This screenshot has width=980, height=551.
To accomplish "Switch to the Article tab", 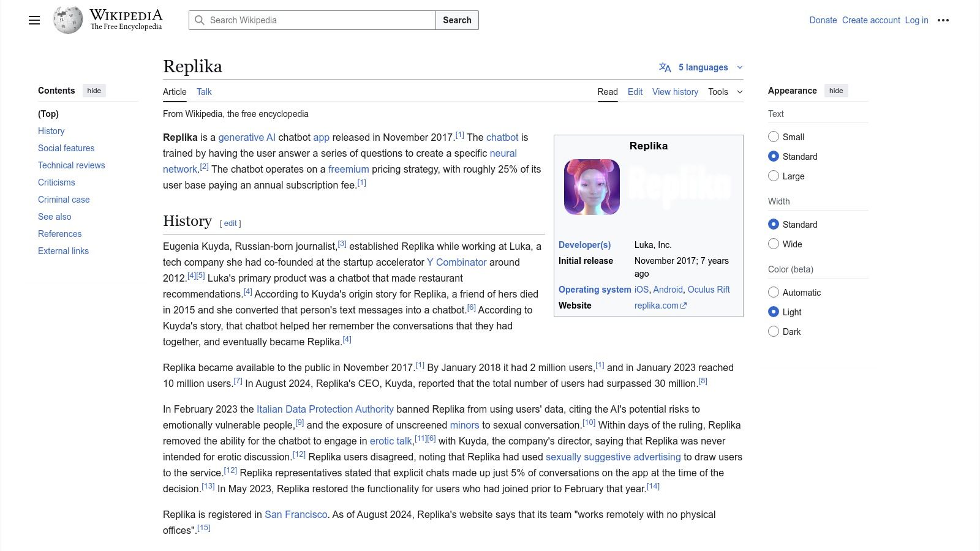I will (175, 92).
